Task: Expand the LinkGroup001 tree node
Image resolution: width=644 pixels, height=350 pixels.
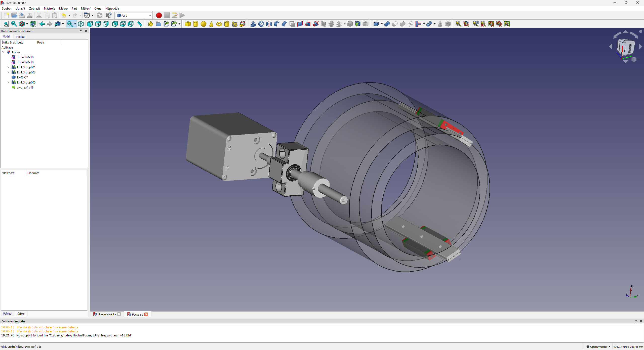Action: [x=8, y=67]
